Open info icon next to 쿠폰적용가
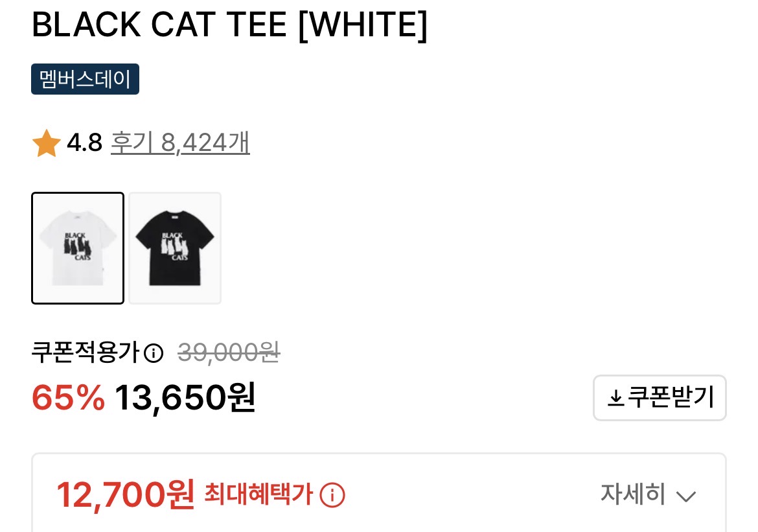 (x=154, y=353)
